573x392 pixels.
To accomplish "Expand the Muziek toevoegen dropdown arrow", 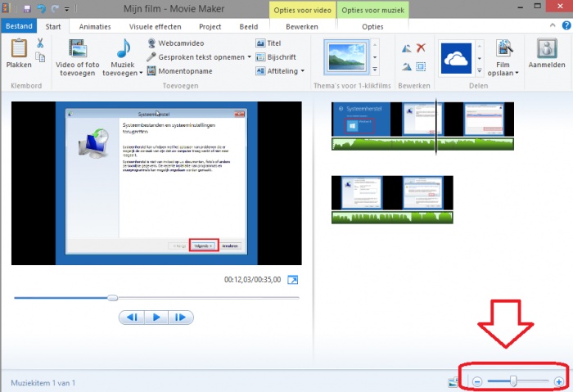I will 141,73.
